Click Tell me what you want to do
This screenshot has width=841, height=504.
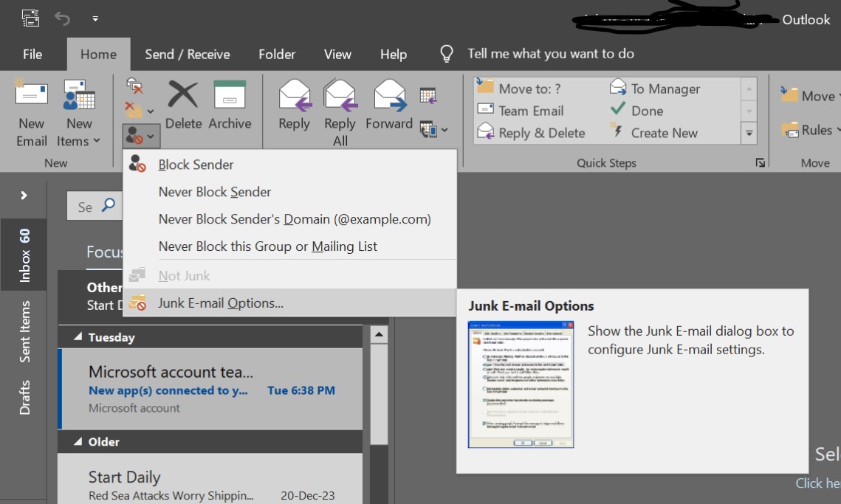pos(550,54)
